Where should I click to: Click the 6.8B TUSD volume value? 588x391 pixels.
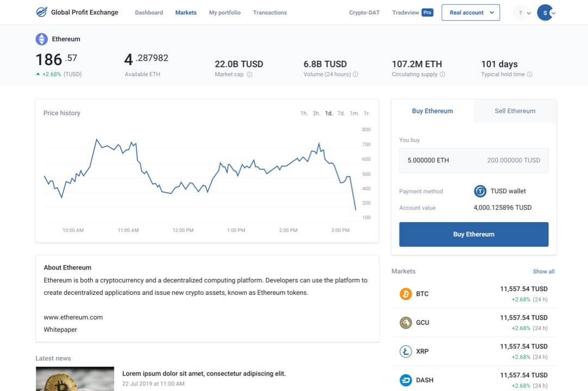[x=325, y=64]
